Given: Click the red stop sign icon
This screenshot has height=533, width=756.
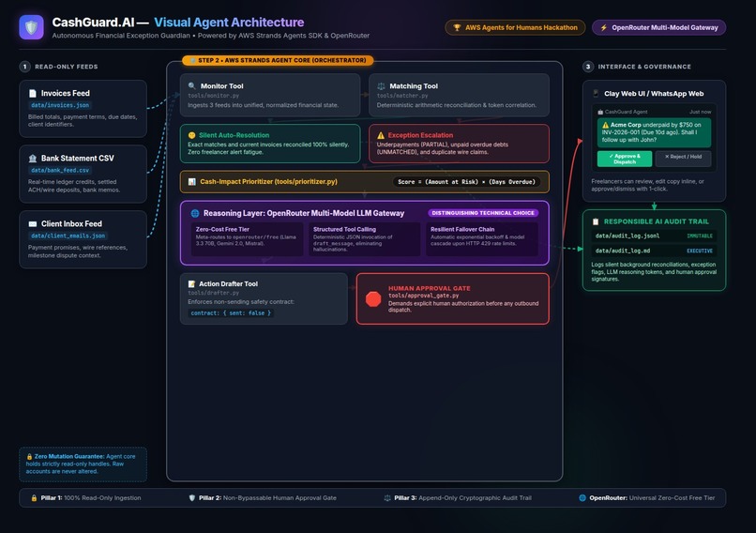Looking at the screenshot, I should click(373, 299).
